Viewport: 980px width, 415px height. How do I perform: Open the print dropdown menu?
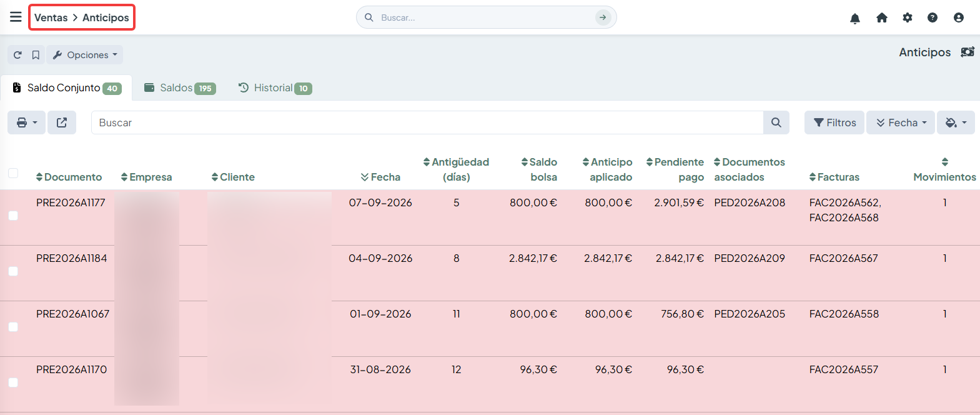(x=27, y=122)
